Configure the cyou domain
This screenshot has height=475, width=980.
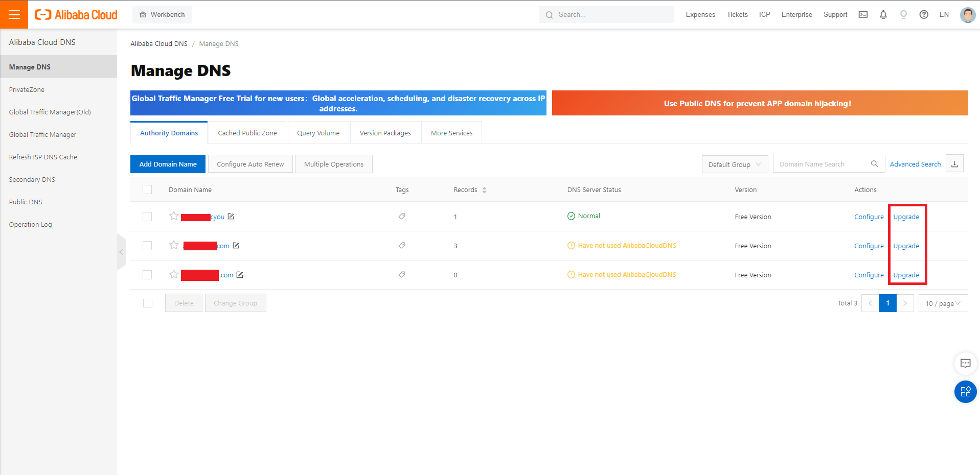[x=869, y=217]
